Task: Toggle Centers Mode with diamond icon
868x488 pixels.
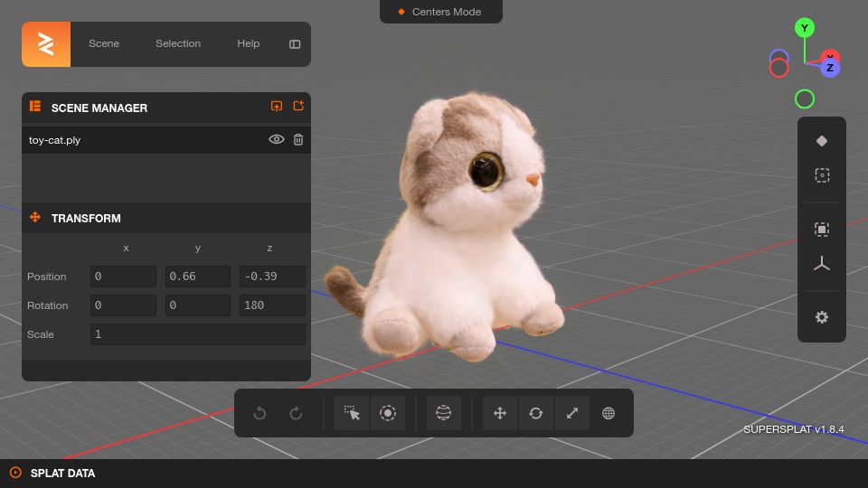Action: click(x=822, y=141)
